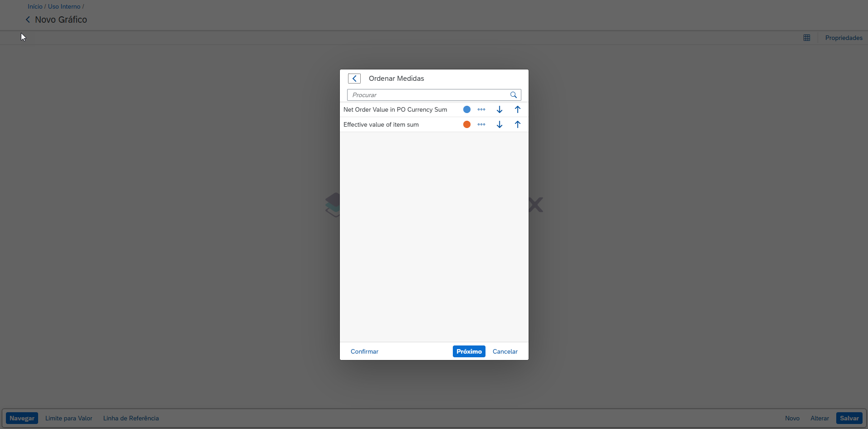
Task: Pick the blue color swatch for Net Order Value
Action: (466, 109)
